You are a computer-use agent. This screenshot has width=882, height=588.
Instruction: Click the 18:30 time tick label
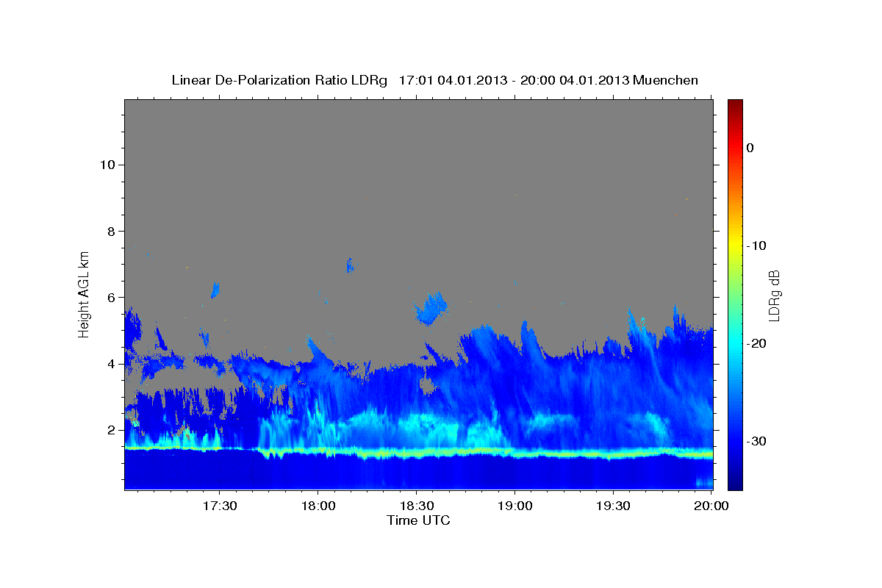416,506
